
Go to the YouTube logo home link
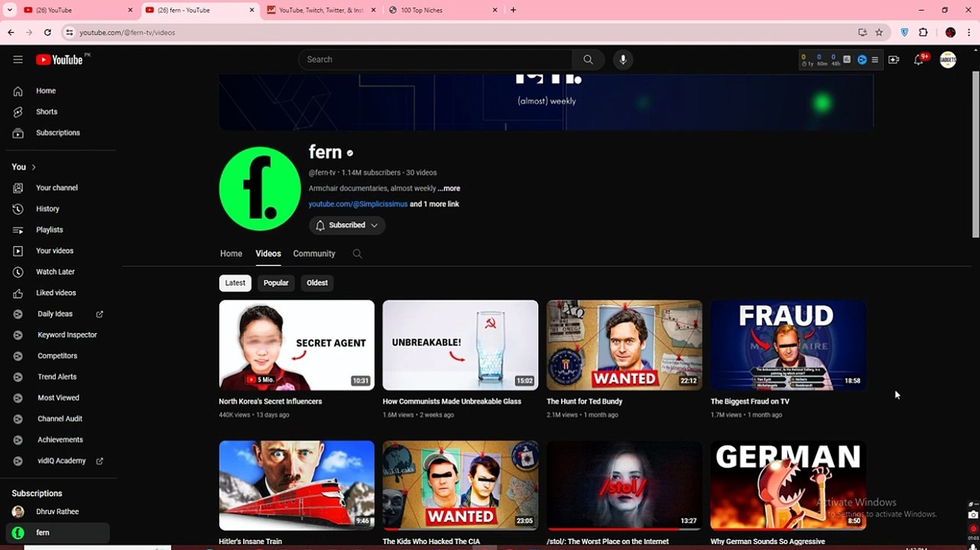tap(59, 60)
